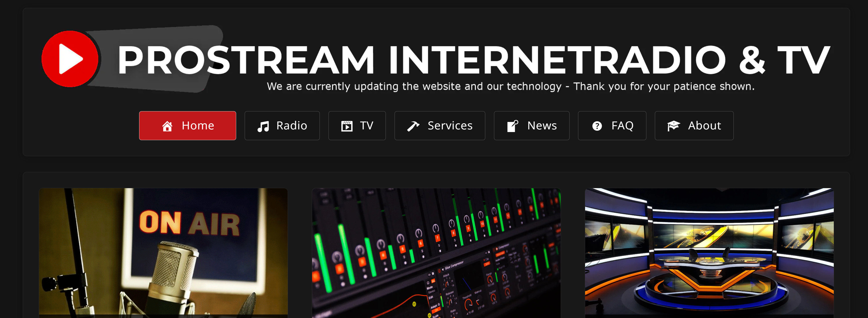This screenshot has width=868, height=318.
Task: Click the question mark icon on FAQ
Action: [x=597, y=125]
